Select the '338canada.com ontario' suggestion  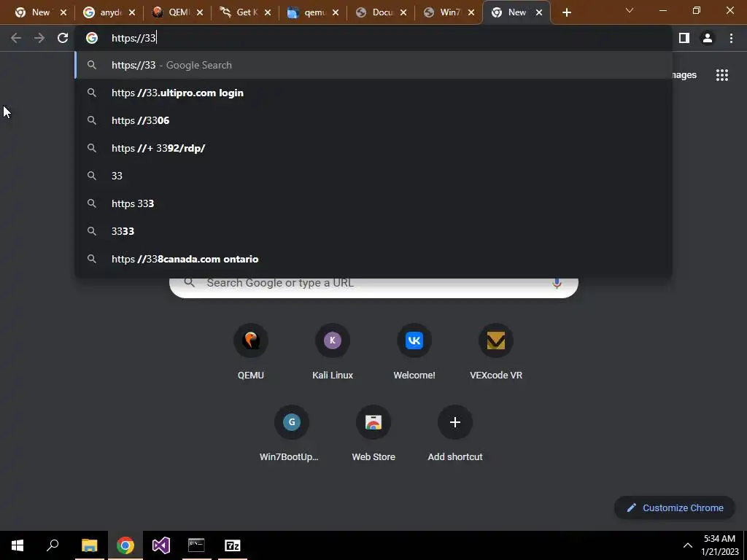click(x=373, y=259)
